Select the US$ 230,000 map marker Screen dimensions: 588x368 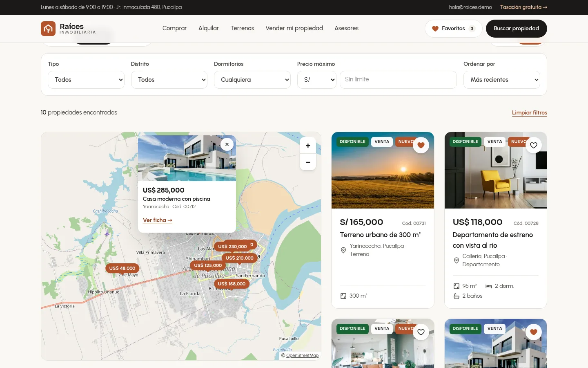[232, 247]
